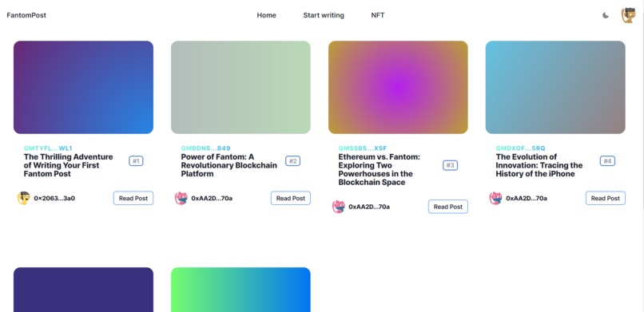This screenshot has height=312, width=644.
Task: Select author address 0xAA2D...70a on post #3
Action: coord(369,207)
